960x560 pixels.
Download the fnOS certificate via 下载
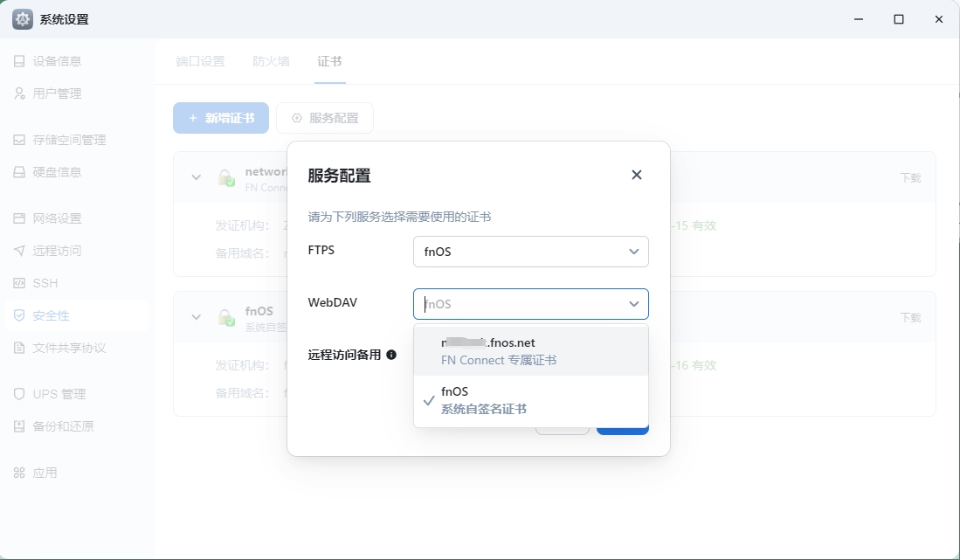tap(910, 318)
